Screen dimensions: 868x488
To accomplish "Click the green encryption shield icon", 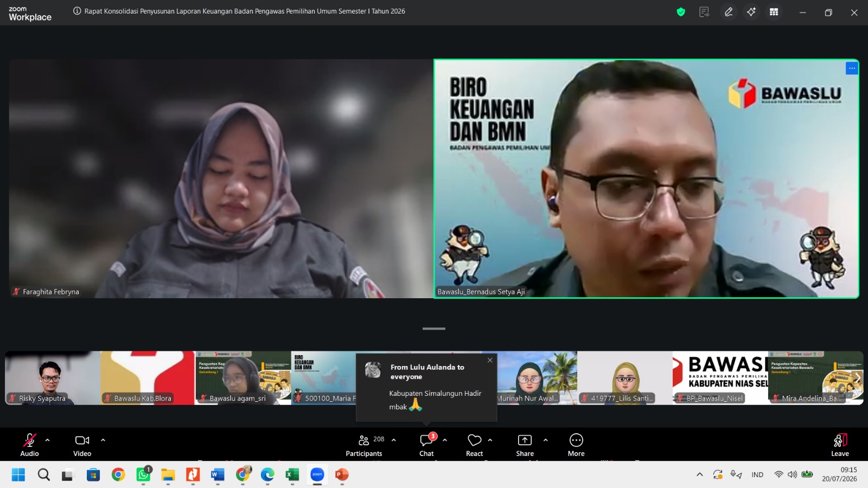I will tap(681, 12).
